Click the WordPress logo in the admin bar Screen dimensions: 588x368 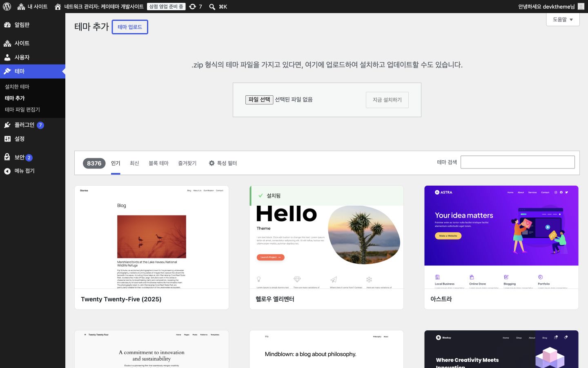pos(7,7)
